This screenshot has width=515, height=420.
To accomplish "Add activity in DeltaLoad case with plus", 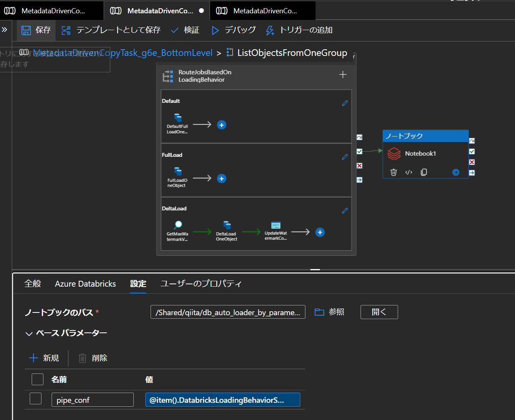I will tap(320, 232).
